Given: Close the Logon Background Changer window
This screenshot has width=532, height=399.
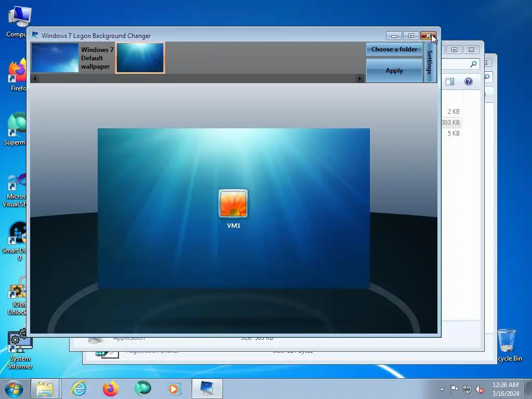Looking at the screenshot, I should 428,36.
